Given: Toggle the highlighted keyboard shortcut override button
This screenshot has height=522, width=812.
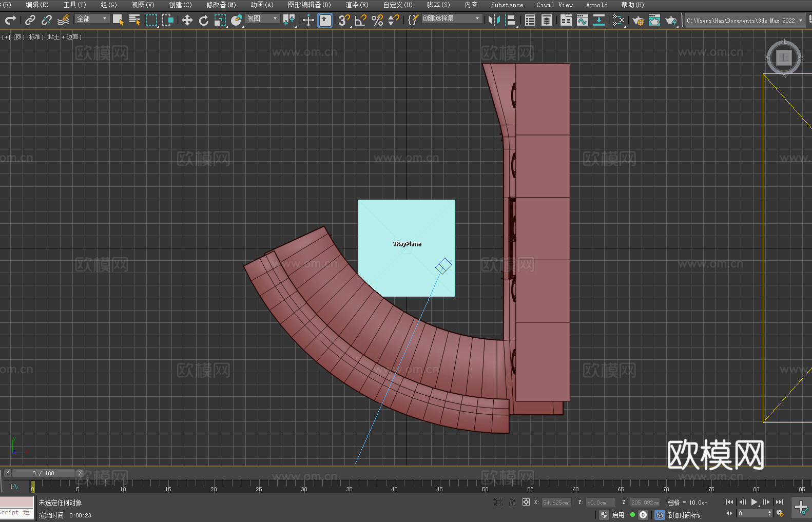Looking at the screenshot, I should [325, 20].
